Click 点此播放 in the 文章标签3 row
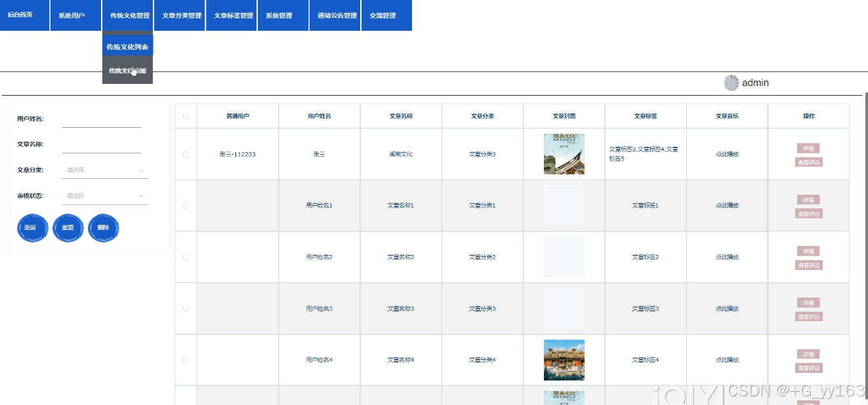 click(x=727, y=308)
